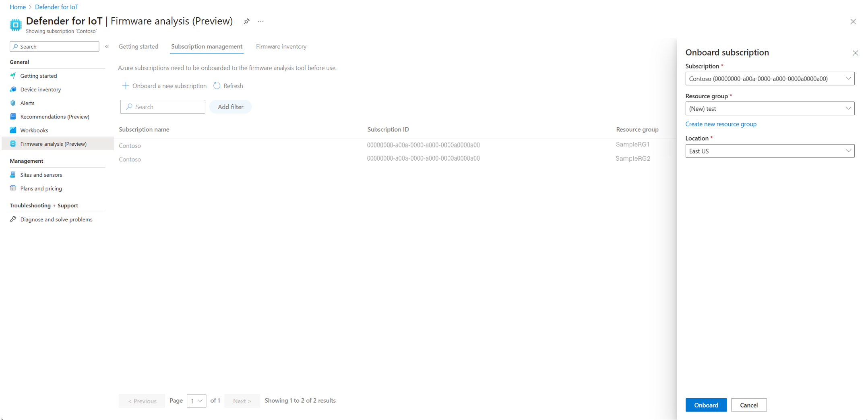This screenshot has height=420, width=868.
Task: Switch to the Subscription management tab
Action: pos(207,46)
